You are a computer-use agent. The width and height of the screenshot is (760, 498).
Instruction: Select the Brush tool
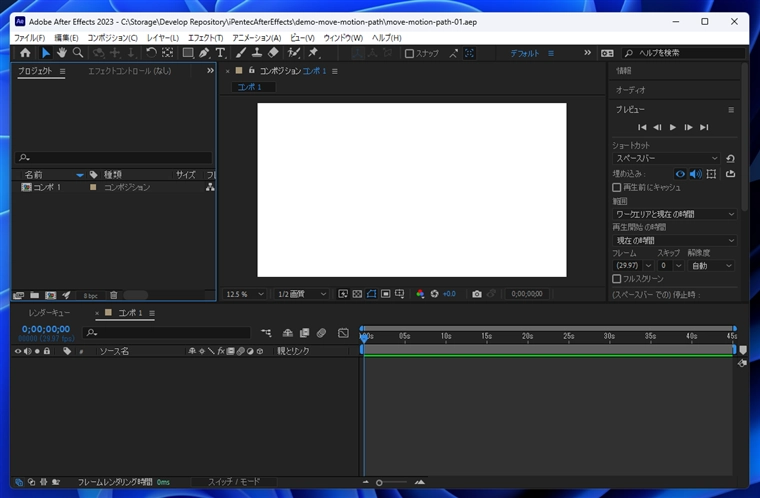coord(241,53)
